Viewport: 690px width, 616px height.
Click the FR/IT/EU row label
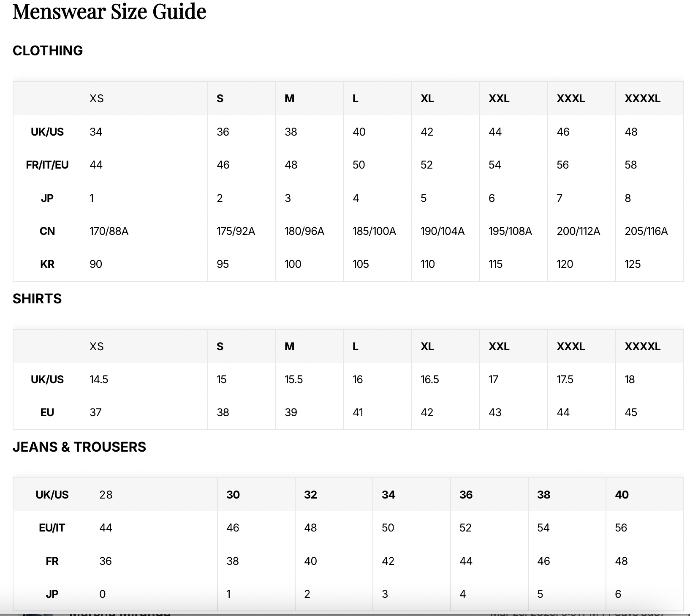[x=47, y=165]
